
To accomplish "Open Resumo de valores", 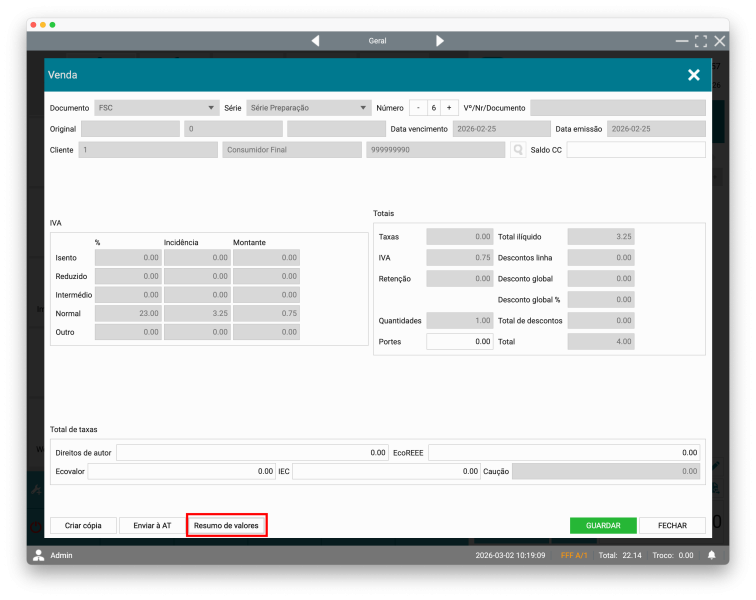I will [226, 525].
